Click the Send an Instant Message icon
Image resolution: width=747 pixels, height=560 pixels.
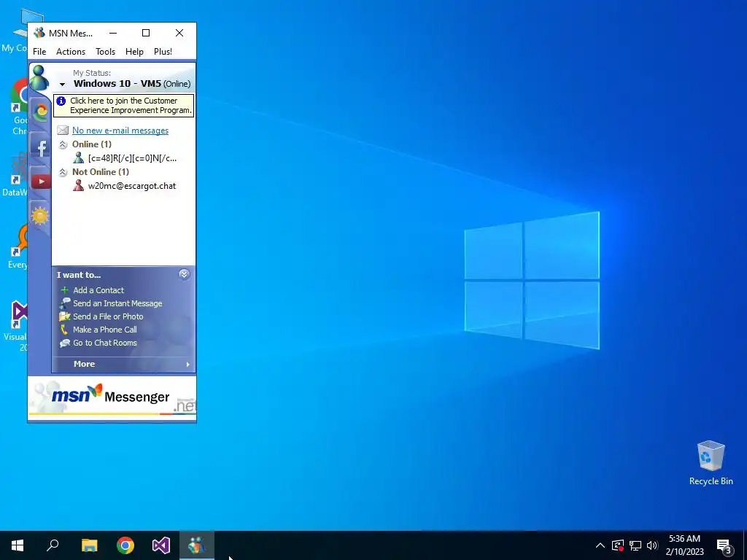pyautogui.click(x=65, y=303)
